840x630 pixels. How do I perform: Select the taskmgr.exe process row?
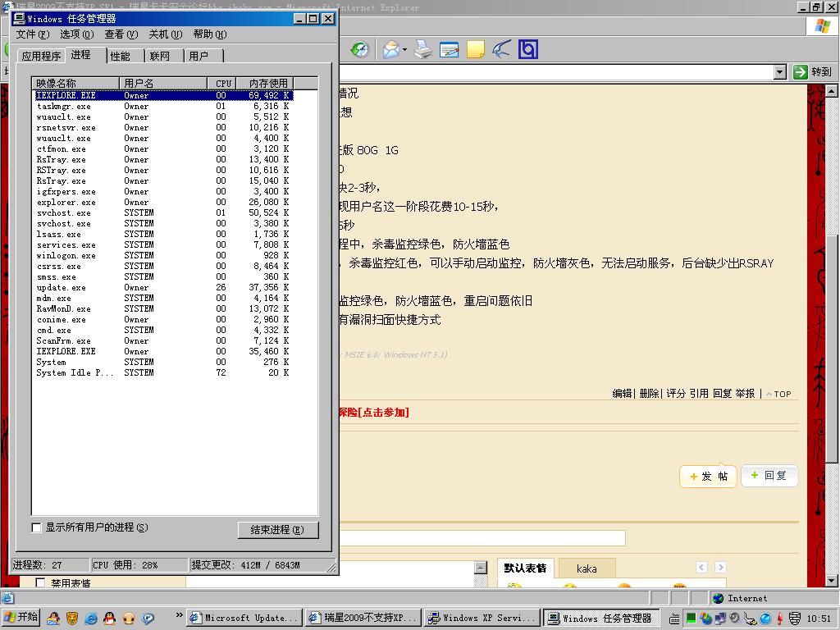coord(163,106)
